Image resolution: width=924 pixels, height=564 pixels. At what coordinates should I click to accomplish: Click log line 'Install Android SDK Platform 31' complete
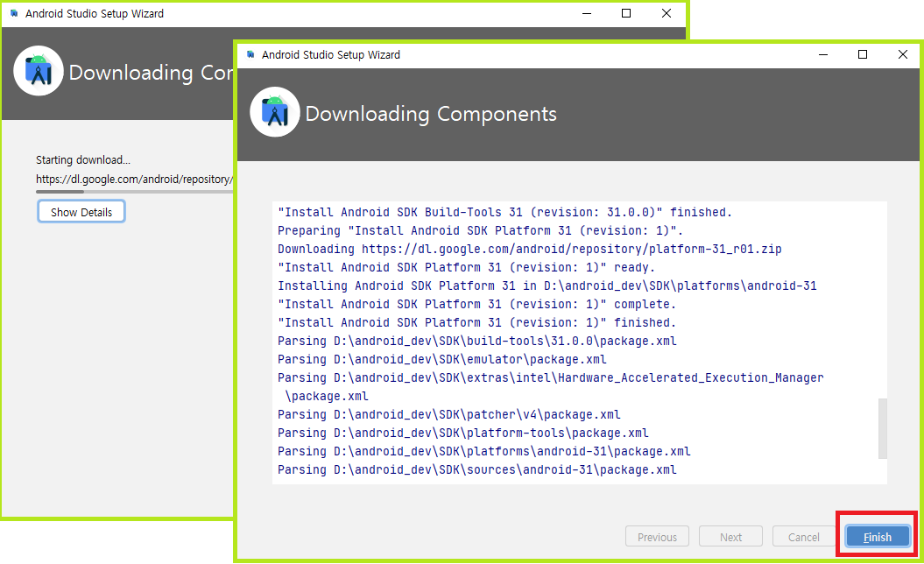pos(476,304)
